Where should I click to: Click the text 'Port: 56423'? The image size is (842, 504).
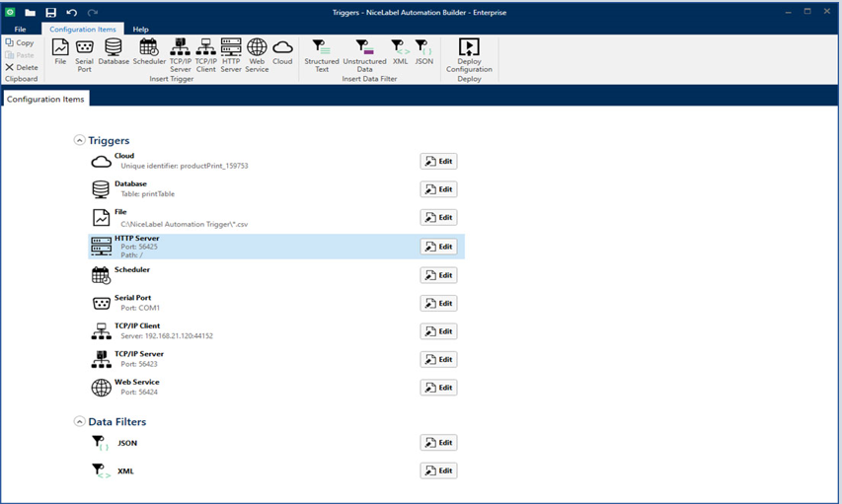pyautogui.click(x=139, y=364)
